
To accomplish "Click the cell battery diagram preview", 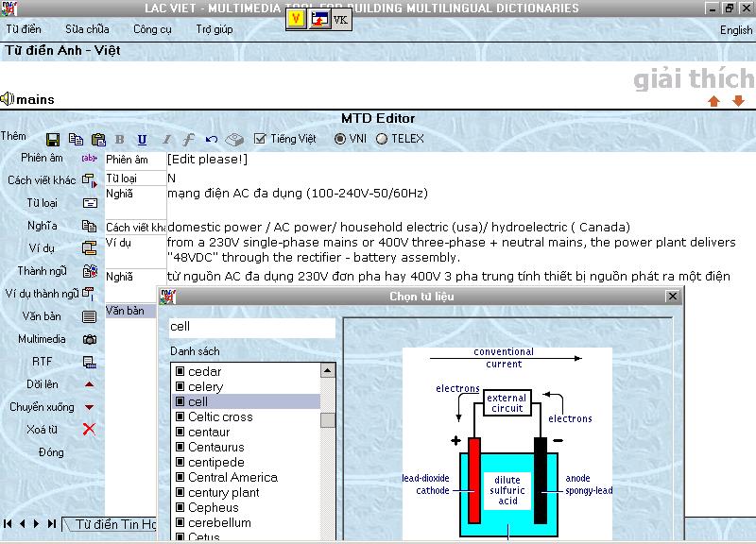I will click(507, 443).
